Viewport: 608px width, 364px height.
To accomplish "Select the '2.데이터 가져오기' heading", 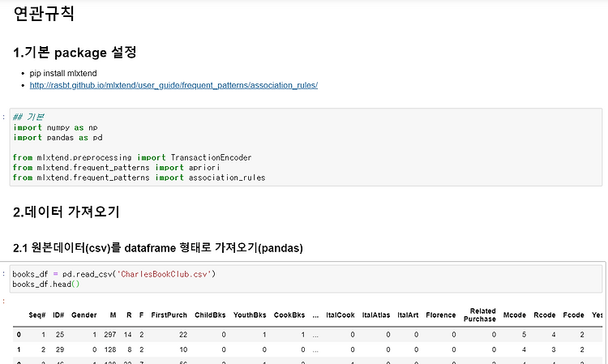I will [x=66, y=212].
